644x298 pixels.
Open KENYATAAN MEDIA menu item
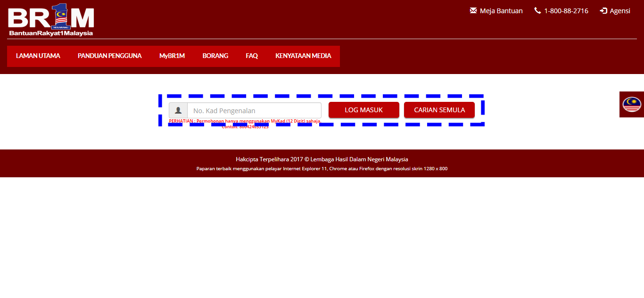pos(303,56)
